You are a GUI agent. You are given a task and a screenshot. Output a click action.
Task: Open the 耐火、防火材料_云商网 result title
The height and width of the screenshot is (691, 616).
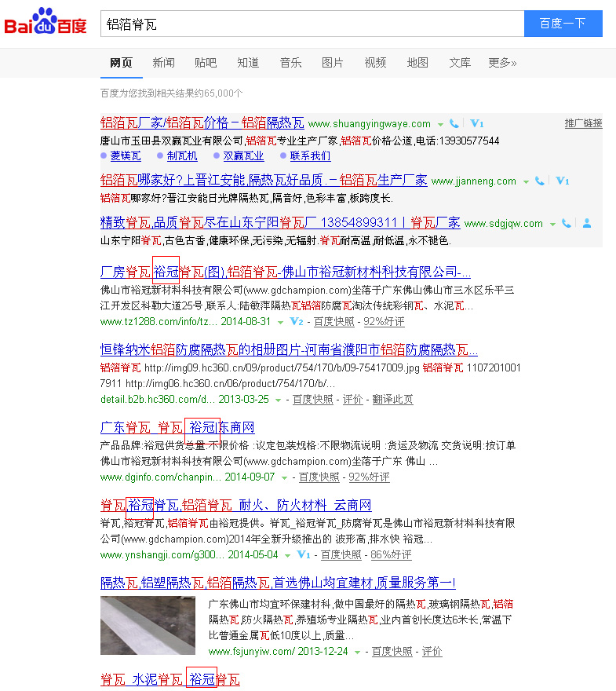pyautogui.click(x=236, y=505)
